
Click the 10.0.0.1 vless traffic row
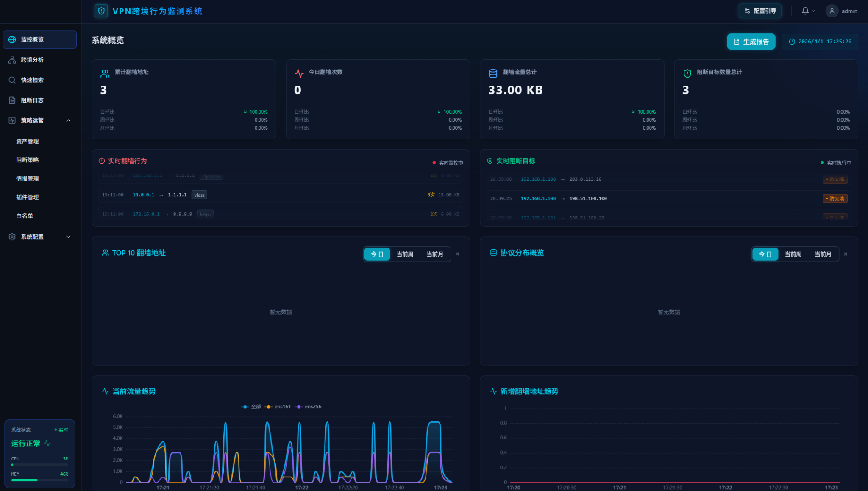coord(281,195)
